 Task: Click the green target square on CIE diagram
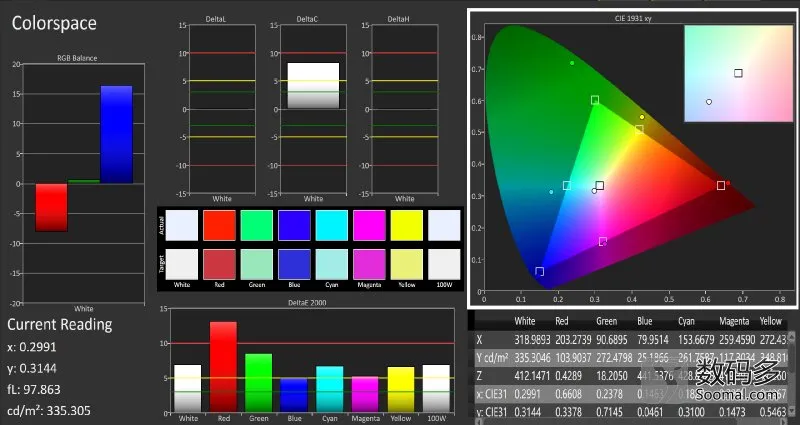tap(595, 100)
